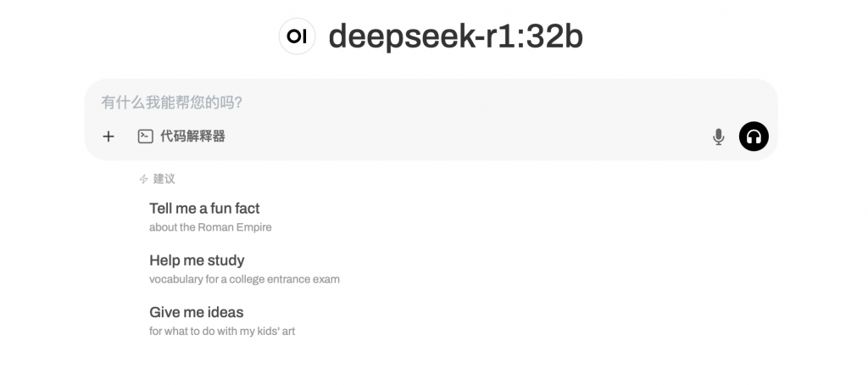The width and height of the screenshot is (868, 385).
Task: Click the round OI logo icon
Action: 298,36
